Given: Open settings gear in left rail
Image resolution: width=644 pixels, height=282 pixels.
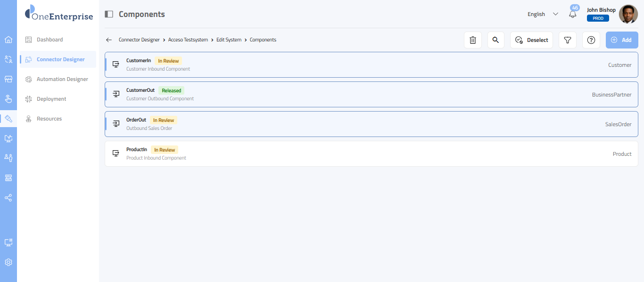Looking at the screenshot, I should [8, 262].
